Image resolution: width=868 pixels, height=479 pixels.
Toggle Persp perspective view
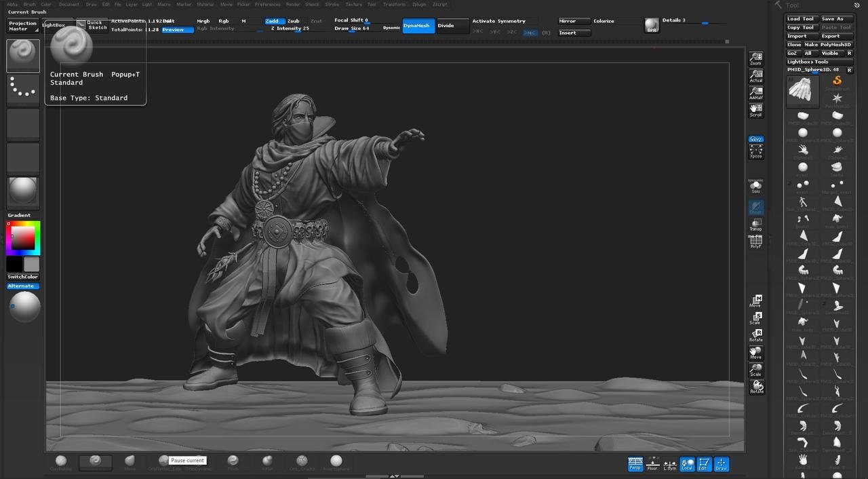(635, 463)
